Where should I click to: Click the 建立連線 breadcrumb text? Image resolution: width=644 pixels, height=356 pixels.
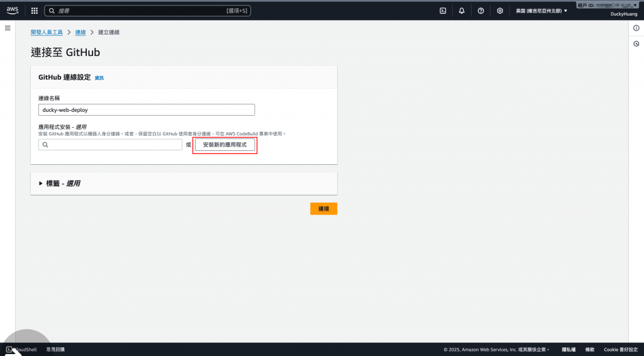click(109, 32)
